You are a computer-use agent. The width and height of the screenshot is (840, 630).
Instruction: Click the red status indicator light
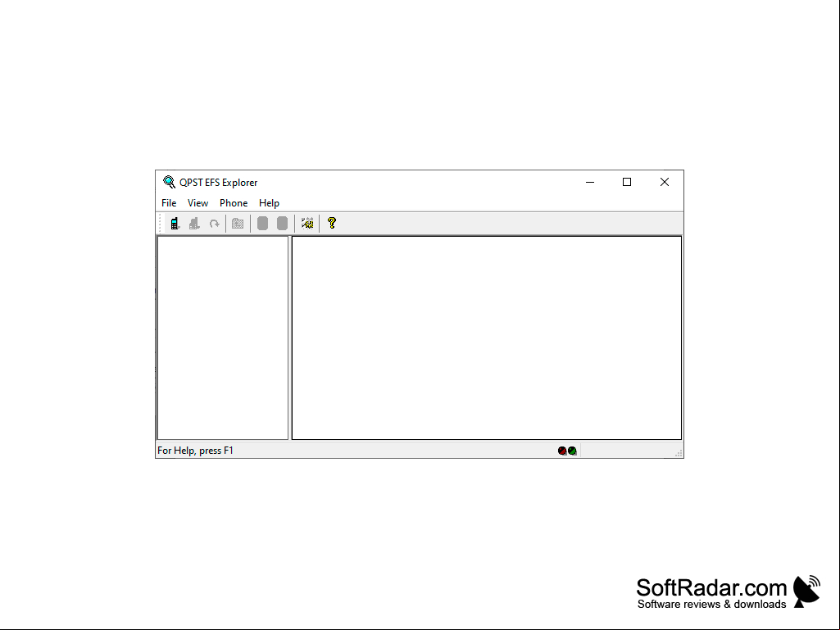click(x=562, y=451)
